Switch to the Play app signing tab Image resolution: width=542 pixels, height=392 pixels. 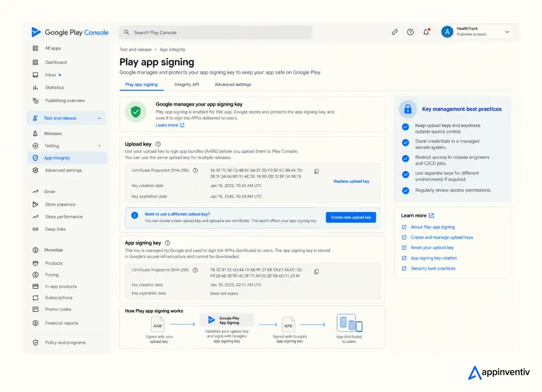(x=142, y=84)
